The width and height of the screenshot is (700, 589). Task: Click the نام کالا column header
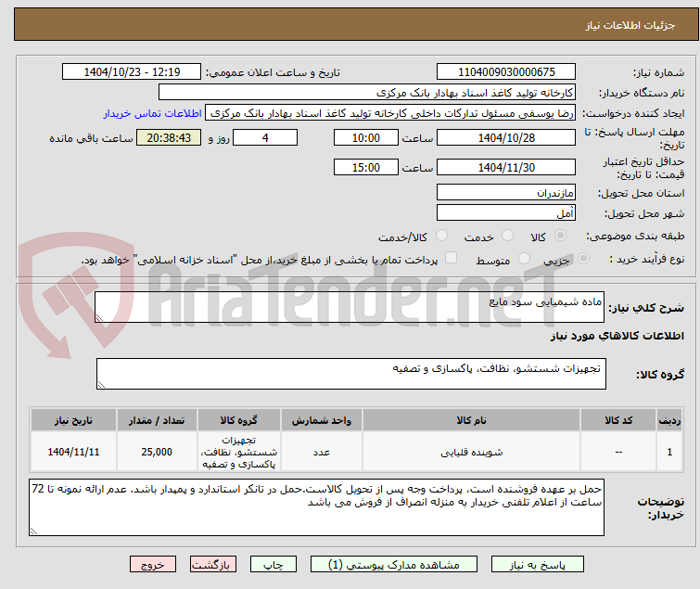(471, 420)
